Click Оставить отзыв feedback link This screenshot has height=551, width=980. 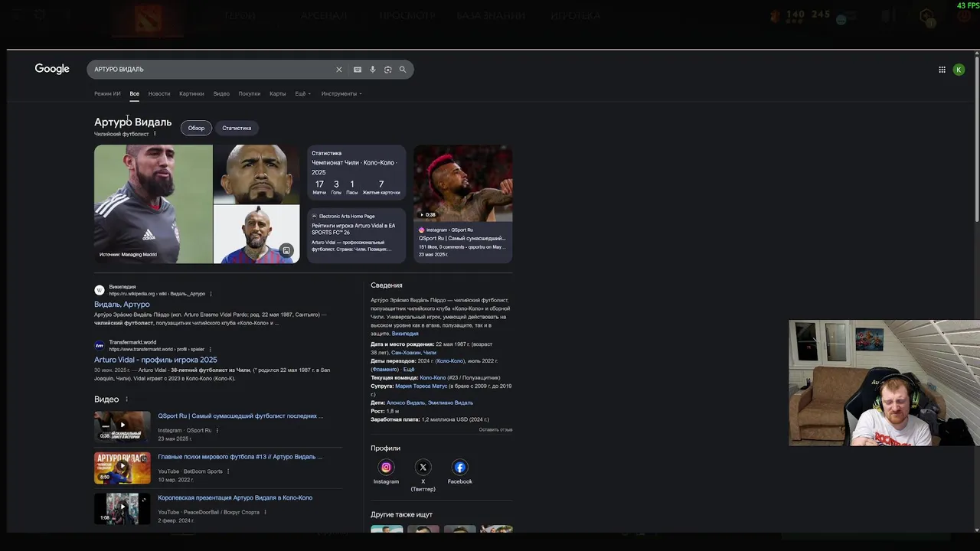[x=495, y=430]
